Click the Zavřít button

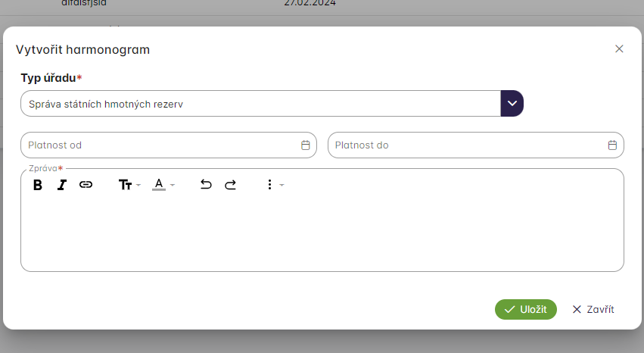click(593, 309)
